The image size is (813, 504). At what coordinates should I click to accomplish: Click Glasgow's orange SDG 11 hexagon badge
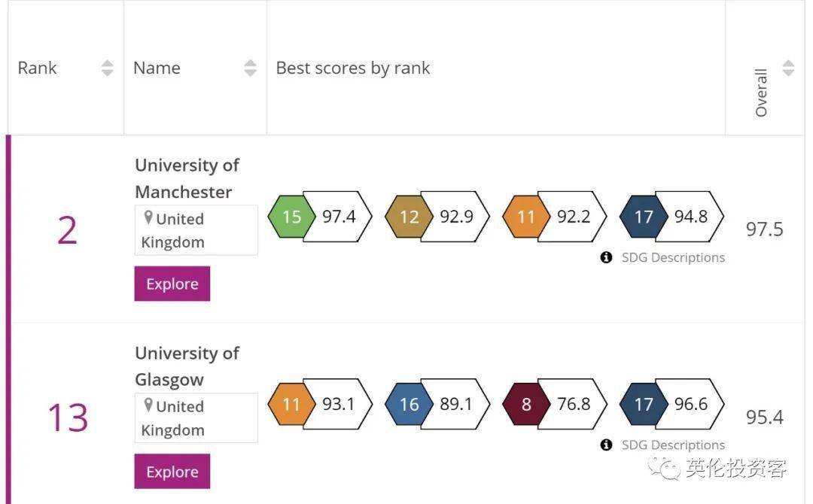[x=291, y=404]
